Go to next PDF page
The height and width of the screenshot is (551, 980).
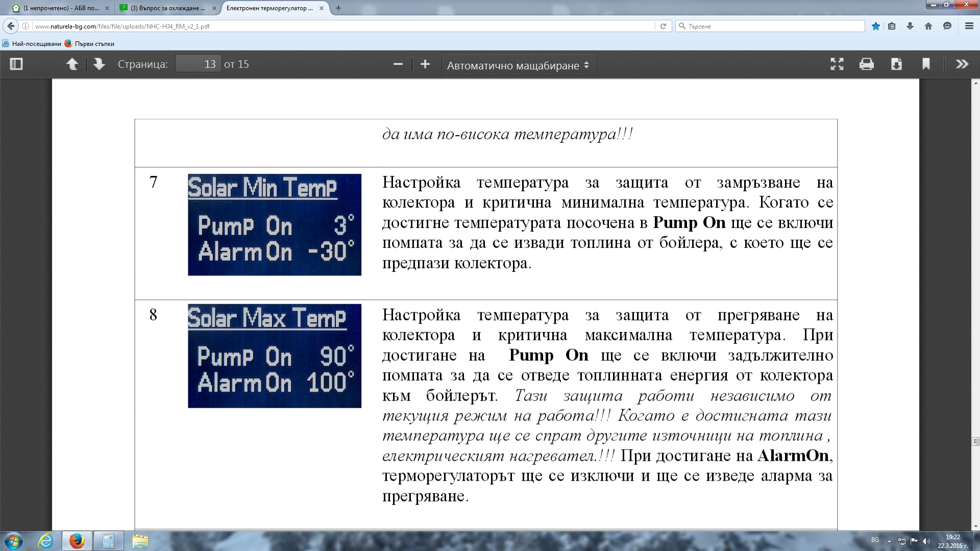[x=99, y=64]
